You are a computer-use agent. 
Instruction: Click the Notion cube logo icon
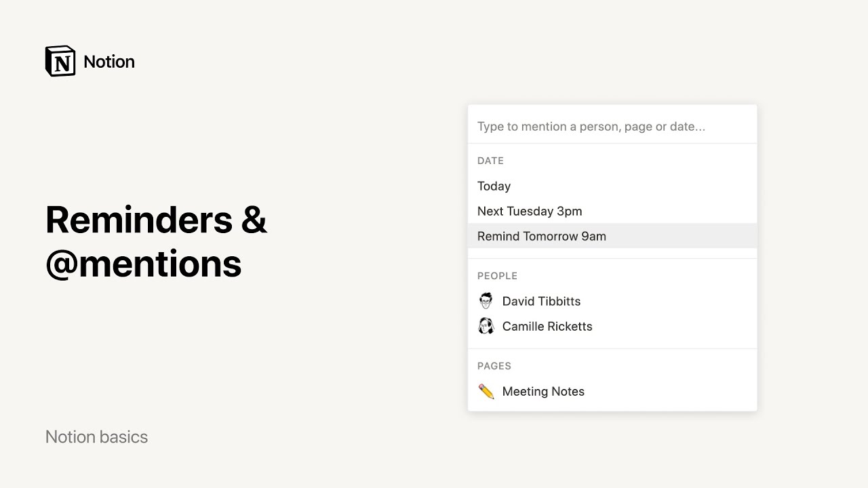[x=60, y=61]
